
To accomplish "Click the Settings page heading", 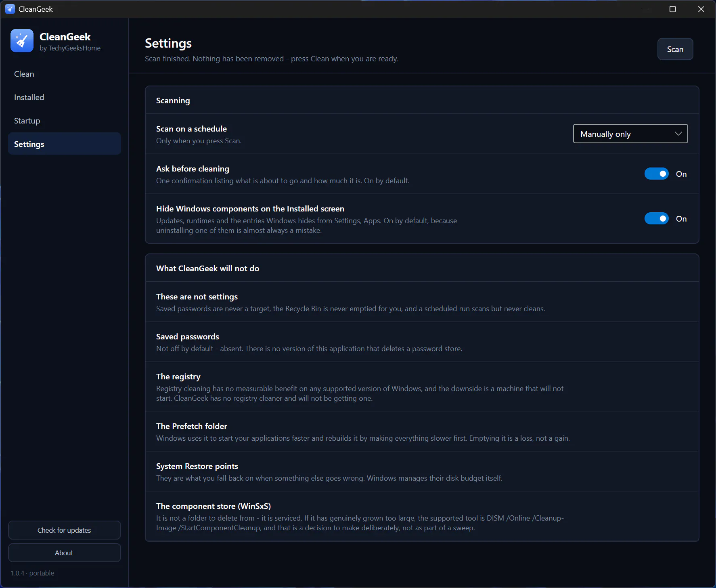I will coord(168,43).
